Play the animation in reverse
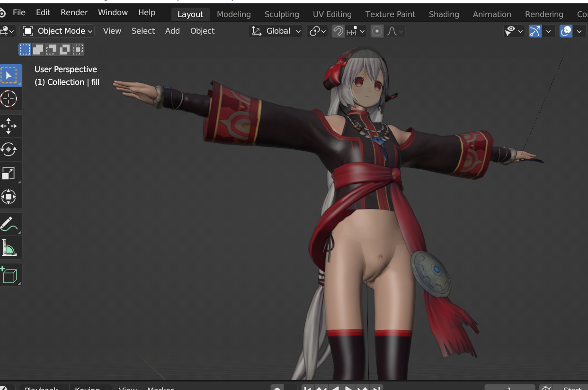The image size is (588, 390). [335, 388]
